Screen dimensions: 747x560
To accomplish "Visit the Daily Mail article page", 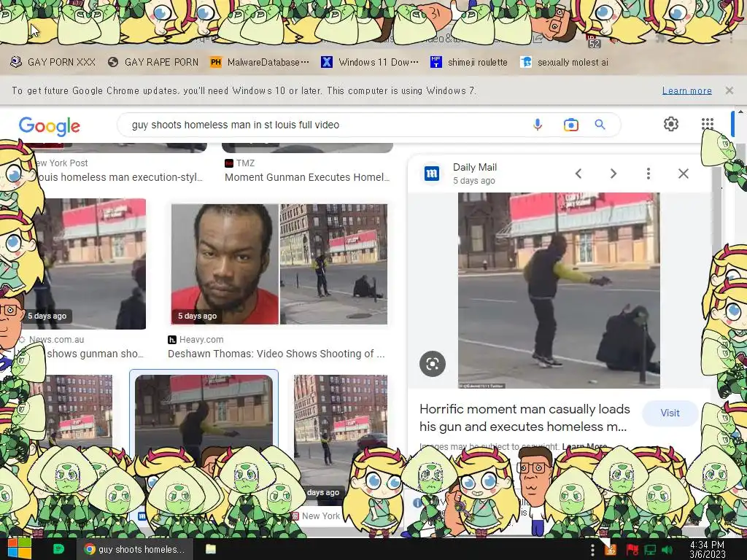I will [670, 413].
